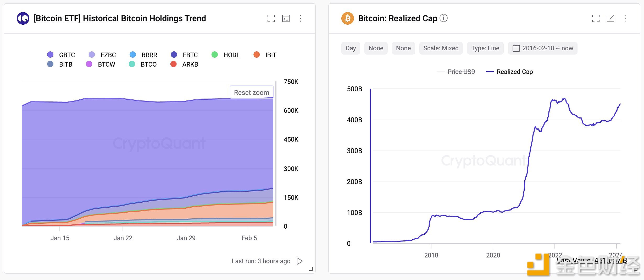Click info icon beside Realized Cap title
The height and width of the screenshot is (280, 644).
[x=443, y=18]
